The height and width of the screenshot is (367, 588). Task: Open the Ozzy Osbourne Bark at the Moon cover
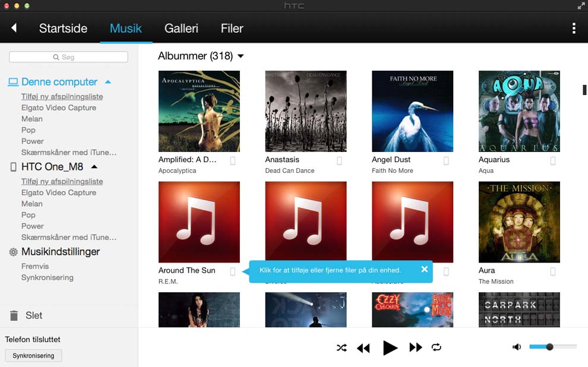tap(413, 309)
